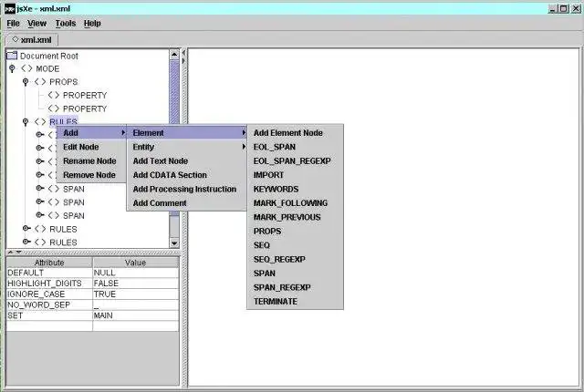Choose Add in the context menu

pyautogui.click(x=91, y=133)
